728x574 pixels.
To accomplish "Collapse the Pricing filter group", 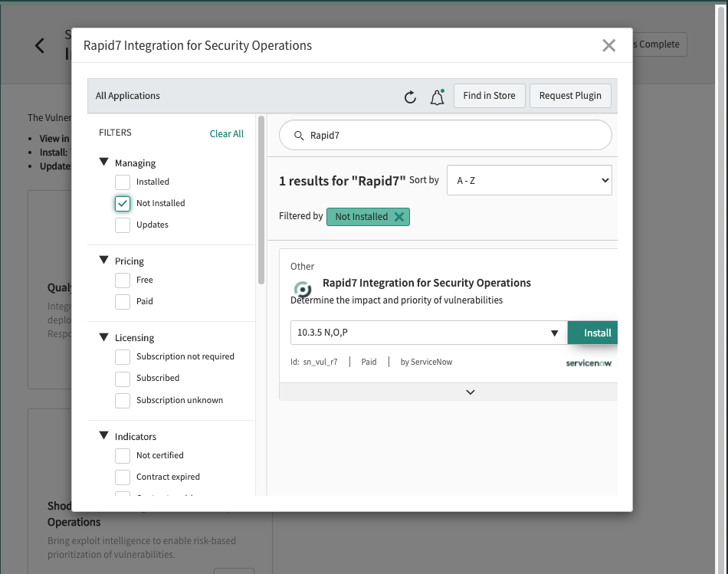I will (103, 260).
